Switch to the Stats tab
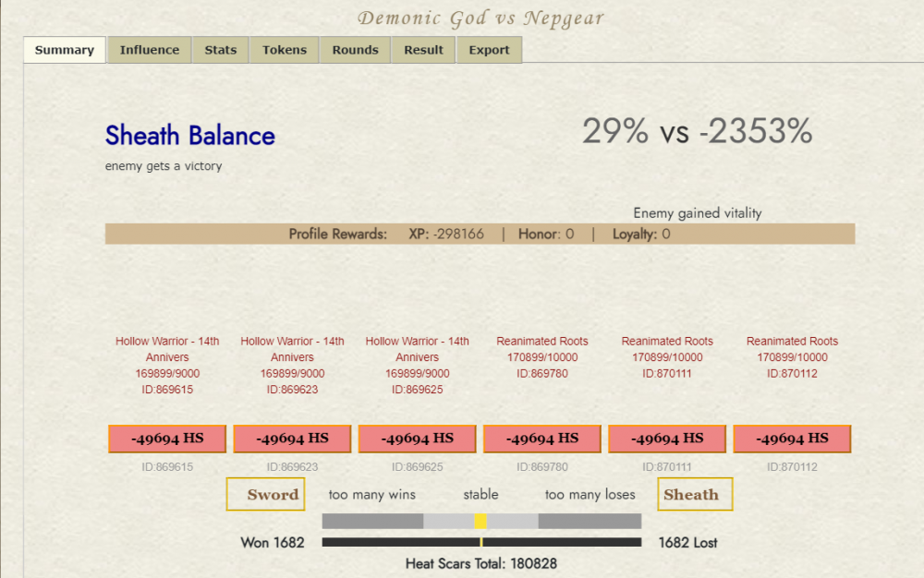The width and height of the screenshot is (924, 578). pyautogui.click(x=221, y=50)
